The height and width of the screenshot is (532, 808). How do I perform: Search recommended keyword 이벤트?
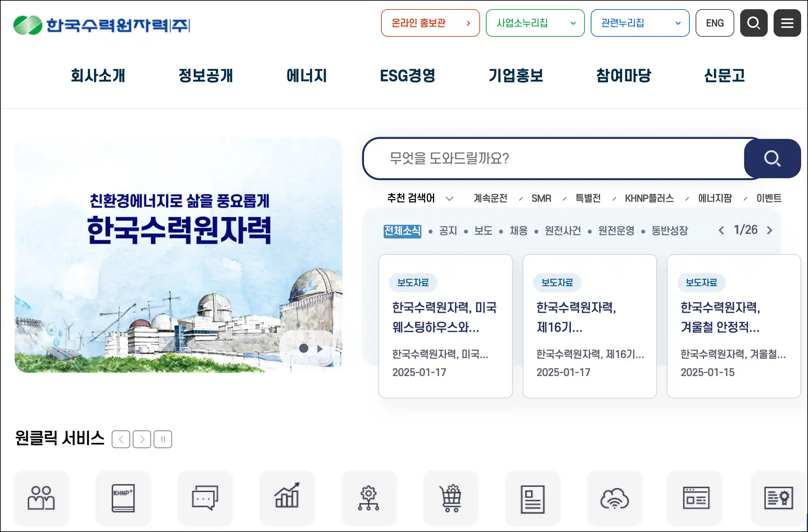769,198
